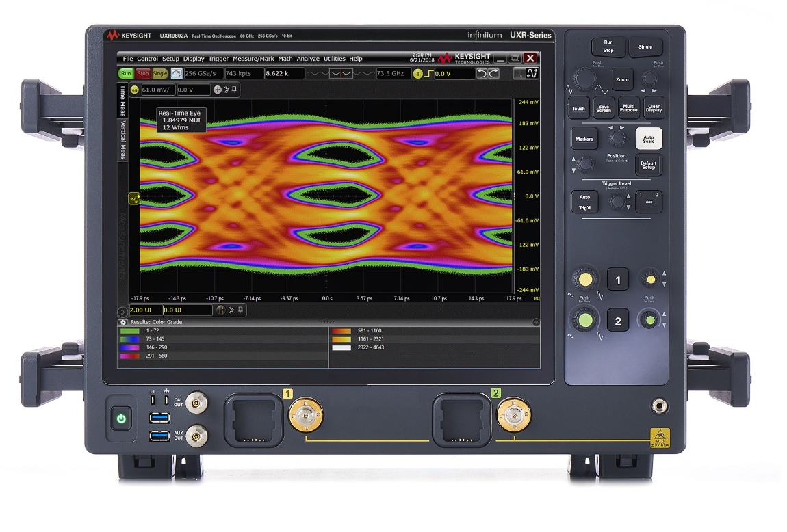Screen dimensions: 787x532
Task: Toggle Auto triggering via the Auto Trig'd button
Action: [x=586, y=202]
